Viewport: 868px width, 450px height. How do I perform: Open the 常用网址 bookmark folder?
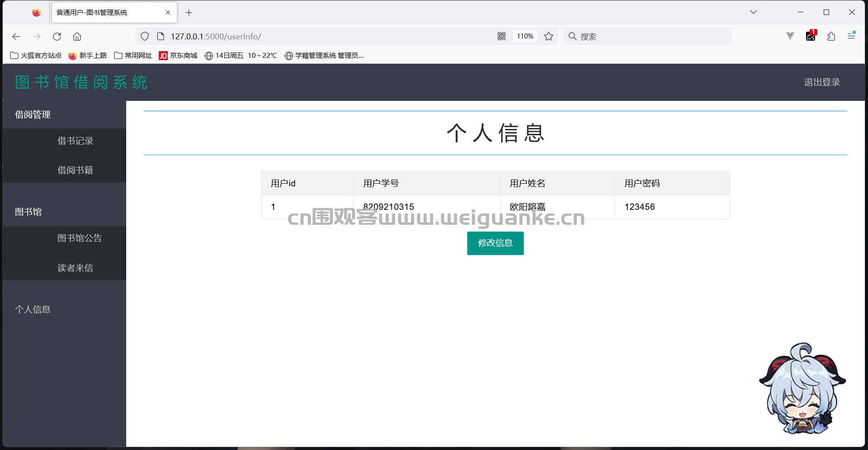pos(133,56)
